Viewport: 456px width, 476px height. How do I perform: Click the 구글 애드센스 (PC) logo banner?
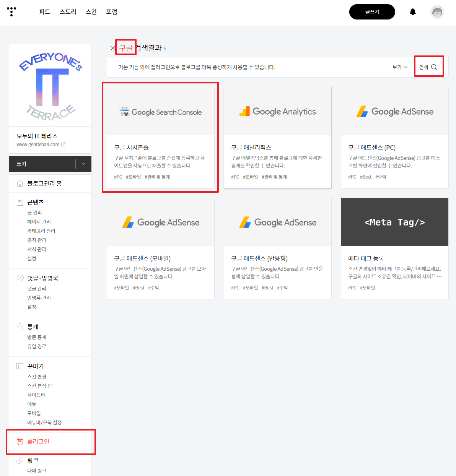click(x=395, y=111)
